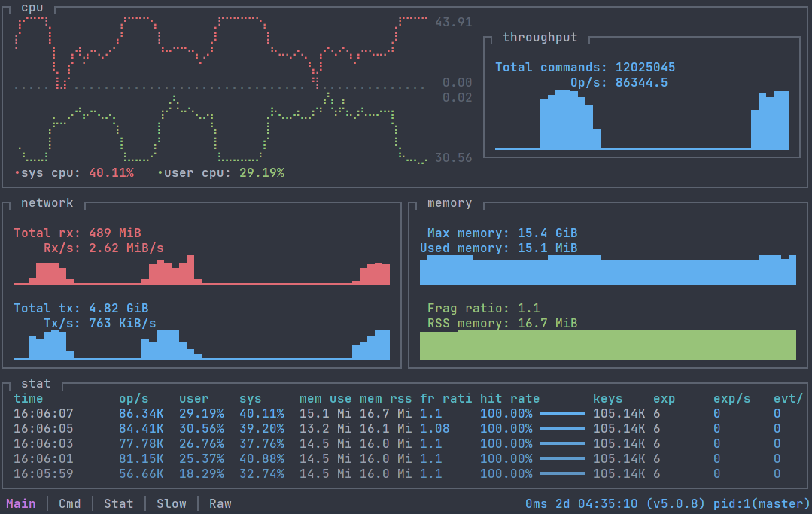Click the blue Tx network bar chart
Image resolution: width=812 pixels, height=514 pixels.
[x=202, y=345]
